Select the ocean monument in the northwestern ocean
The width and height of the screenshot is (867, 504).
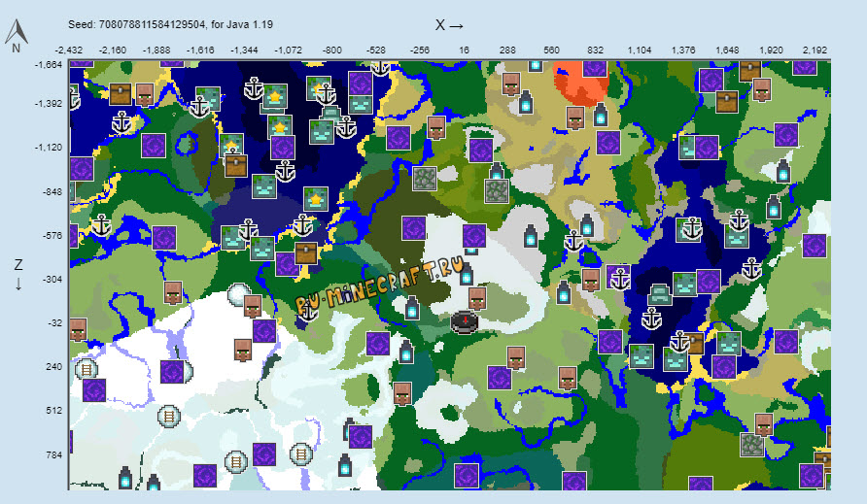tap(331, 113)
